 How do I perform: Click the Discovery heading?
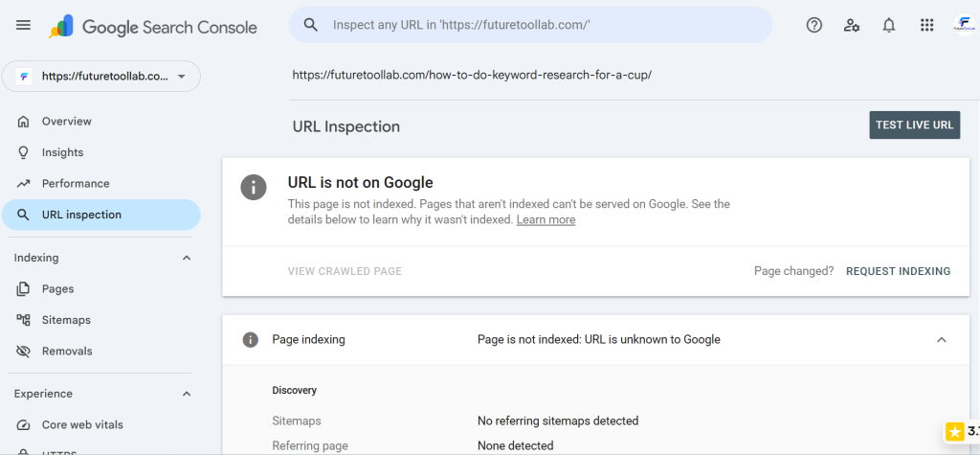click(x=295, y=391)
